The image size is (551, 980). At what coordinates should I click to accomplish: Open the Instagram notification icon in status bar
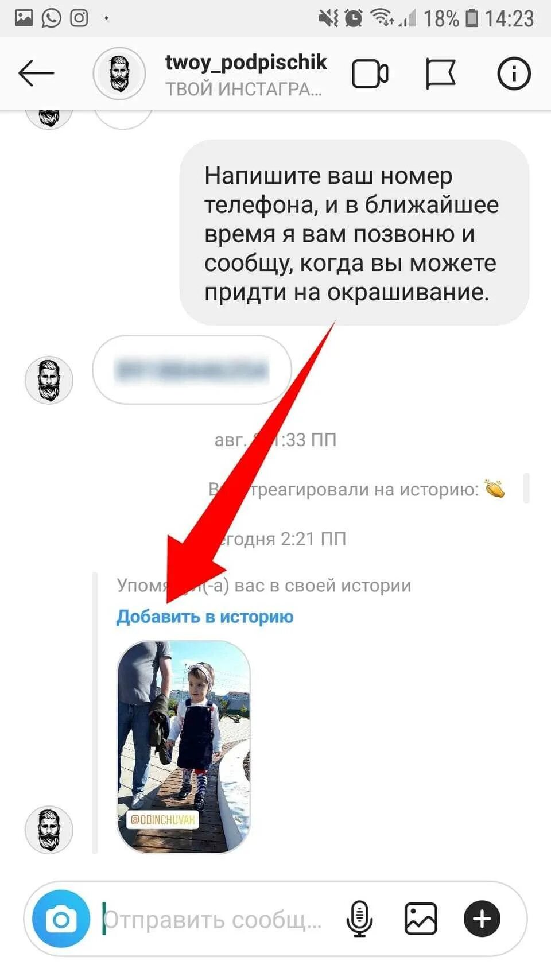[79, 18]
